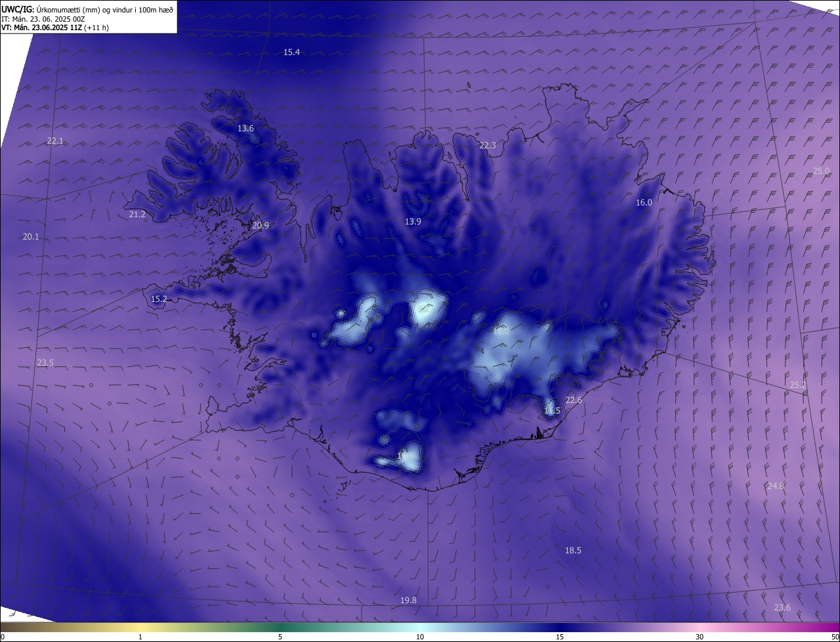This screenshot has height=642, width=840.
Task: Click the 11.5 value label
Action: tap(552, 410)
